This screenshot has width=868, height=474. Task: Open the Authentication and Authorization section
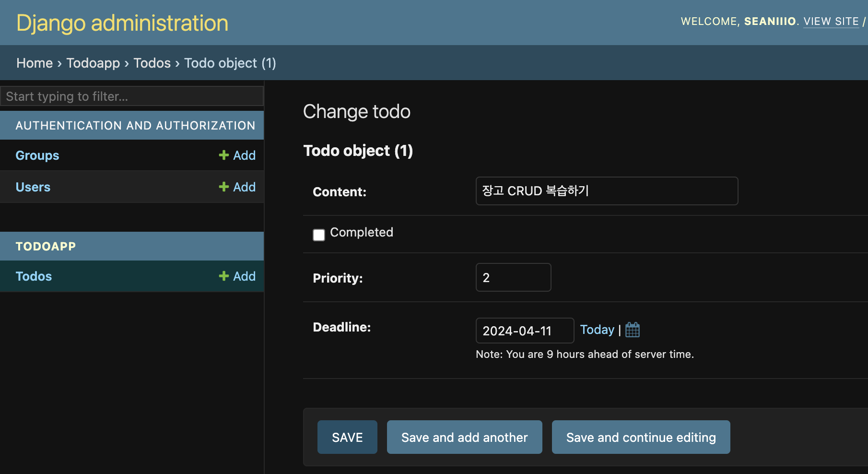pyautogui.click(x=135, y=126)
